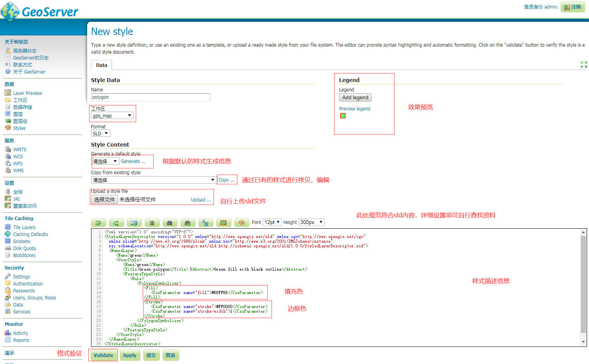The height and width of the screenshot is (364, 589).
Task: Click the server status warning icon
Action: click(x=8, y=51)
